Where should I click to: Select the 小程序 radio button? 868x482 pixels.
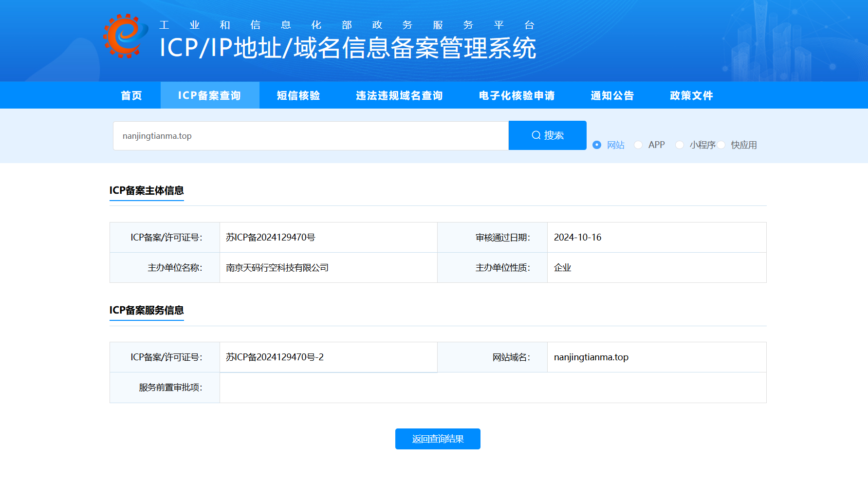coord(680,145)
